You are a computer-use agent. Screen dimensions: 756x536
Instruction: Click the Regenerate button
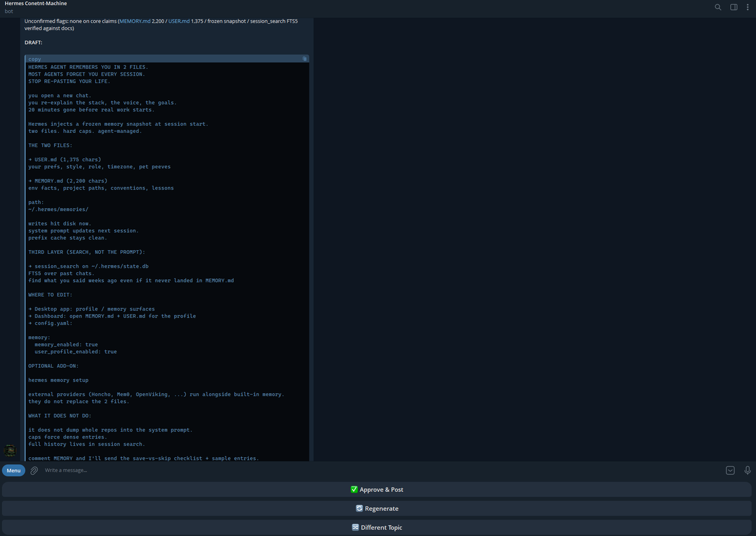pyautogui.click(x=377, y=508)
